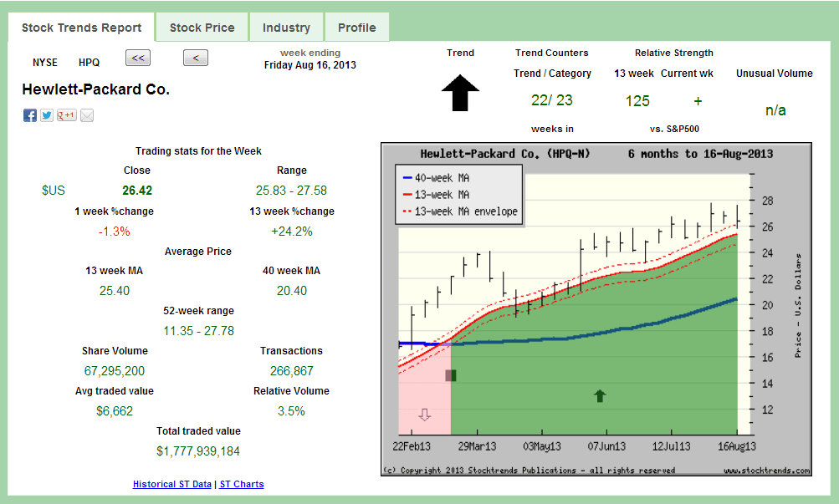Click the Google +1 share icon
Screen dimensions: 839x504
click(x=67, y=115)
